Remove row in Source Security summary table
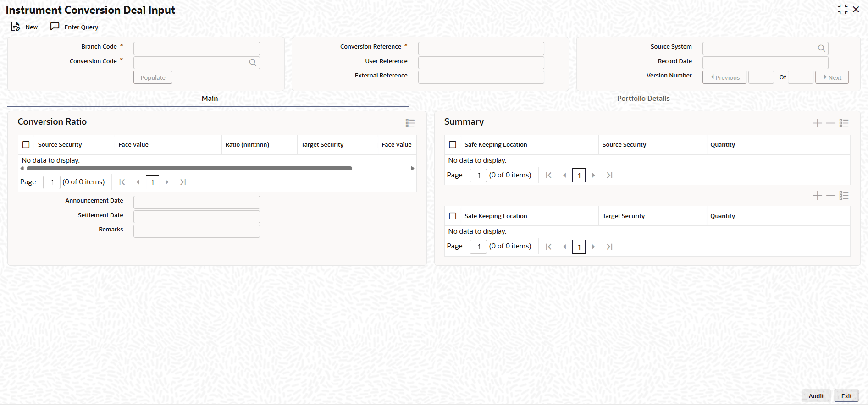The width and height of the screenshot is (868, 406). (x=830, y=123)
